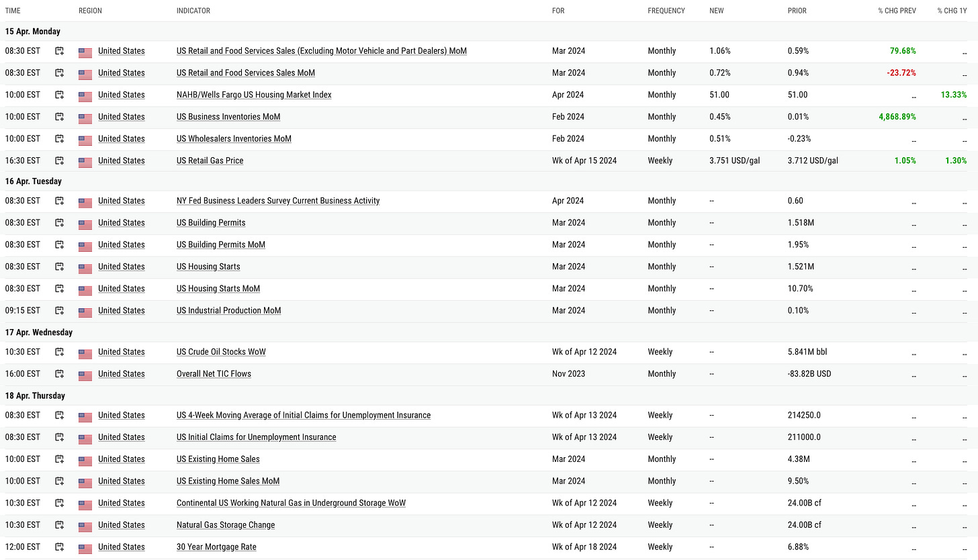This screenshot has width=978, height=560.
Task: Open United States region link in US Building Permits row
Action: 122,223
